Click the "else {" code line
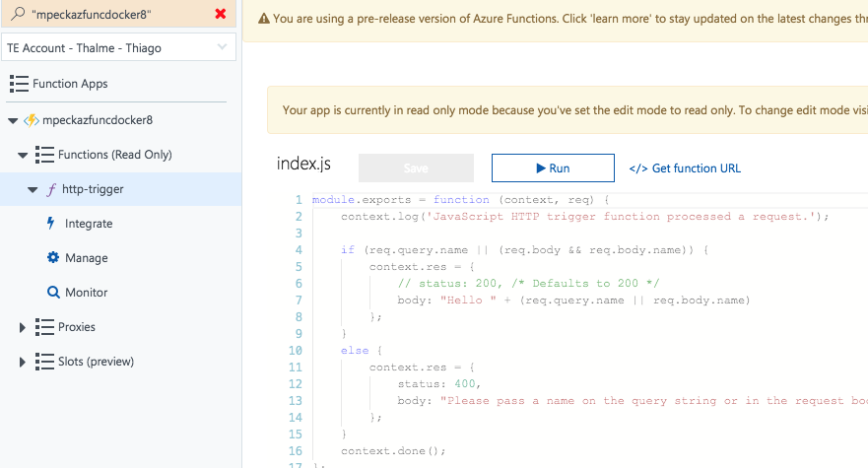Viewport: 868px width, 468px height. (x=362, y=351)
